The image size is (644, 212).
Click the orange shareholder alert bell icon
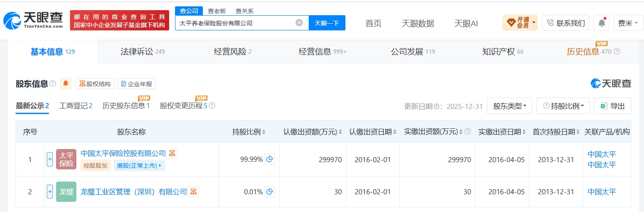tap(66, 84)
